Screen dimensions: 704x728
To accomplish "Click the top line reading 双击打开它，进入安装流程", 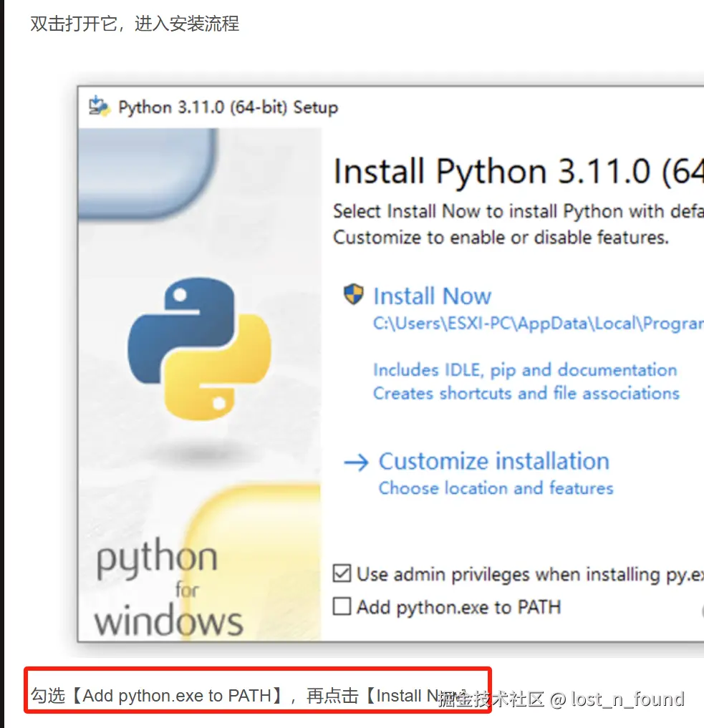I will click(135, 23).
